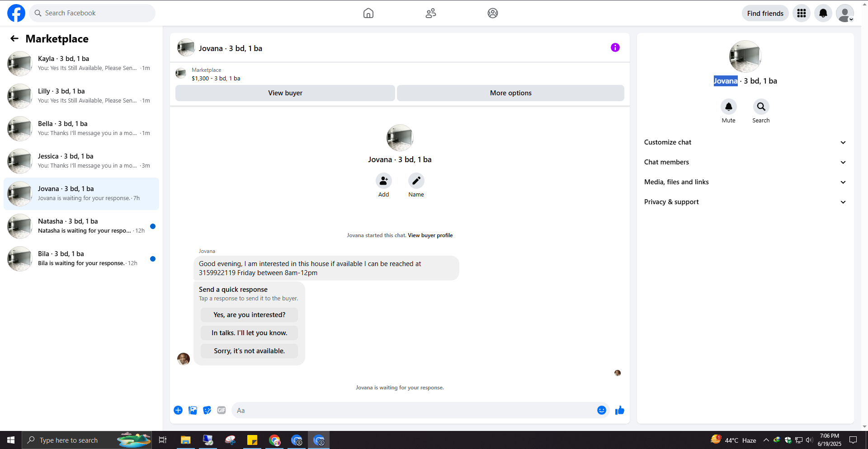Expand Media, files and links section

pyautogui.click(x=745, y=182)
